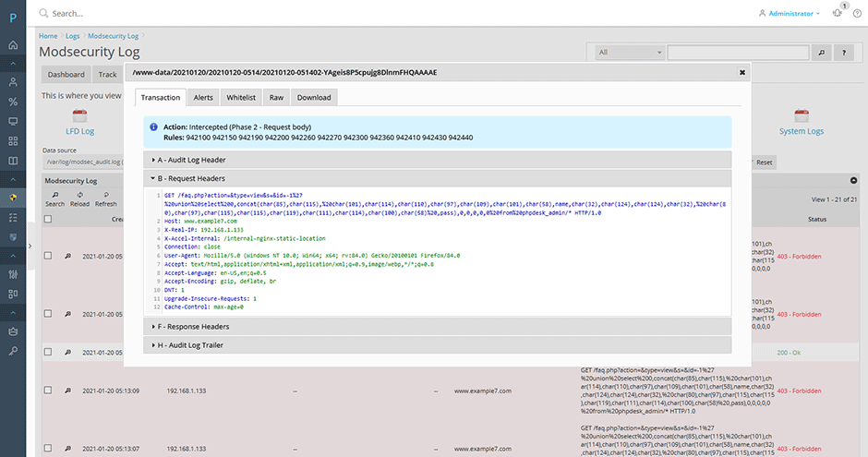Image resolution: width=868 pixels, height=457 pixels.
Task: Open the System Logs calendar icon
Action: click(802, 116)
